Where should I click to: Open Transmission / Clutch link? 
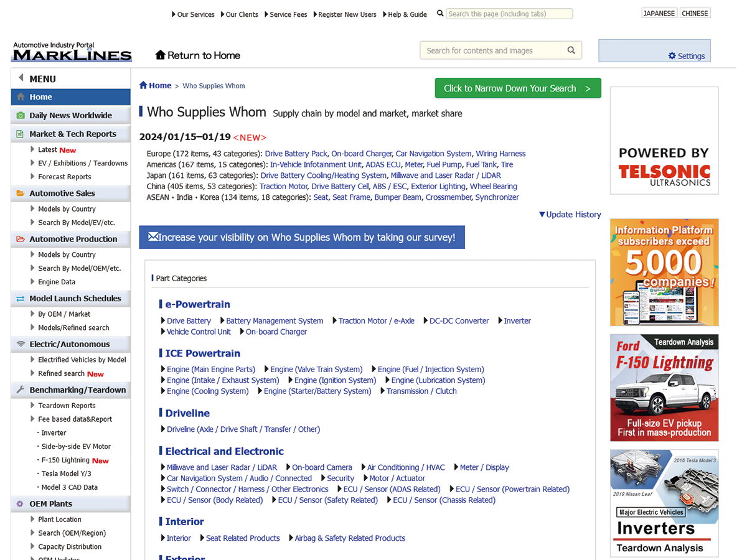421,391
